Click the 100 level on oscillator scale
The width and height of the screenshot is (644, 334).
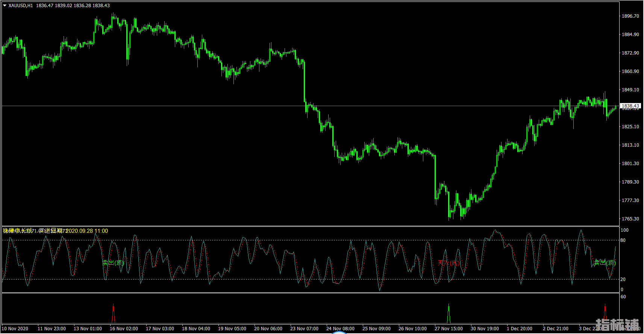pos(624,230)
